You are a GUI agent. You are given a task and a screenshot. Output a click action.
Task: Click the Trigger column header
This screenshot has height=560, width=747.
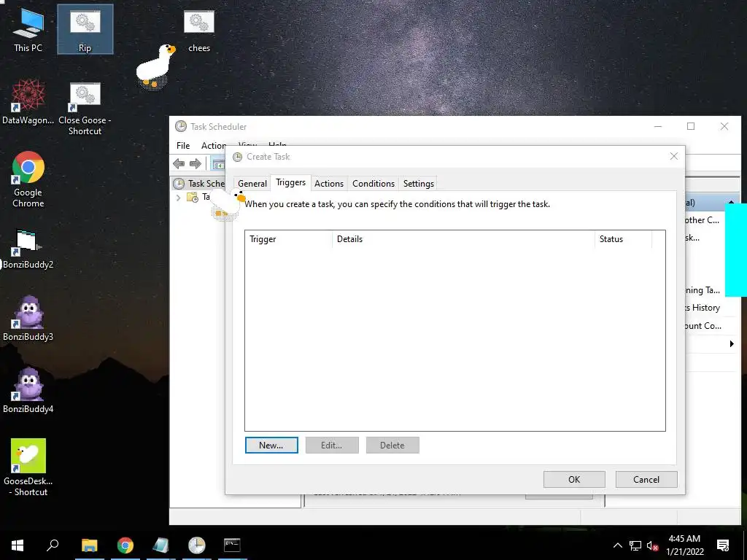(289, 239)
